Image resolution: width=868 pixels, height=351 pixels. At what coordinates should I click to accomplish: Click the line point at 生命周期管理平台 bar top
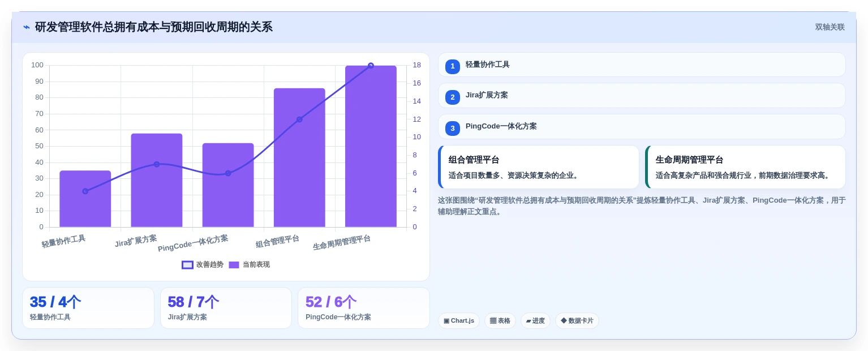371,66
